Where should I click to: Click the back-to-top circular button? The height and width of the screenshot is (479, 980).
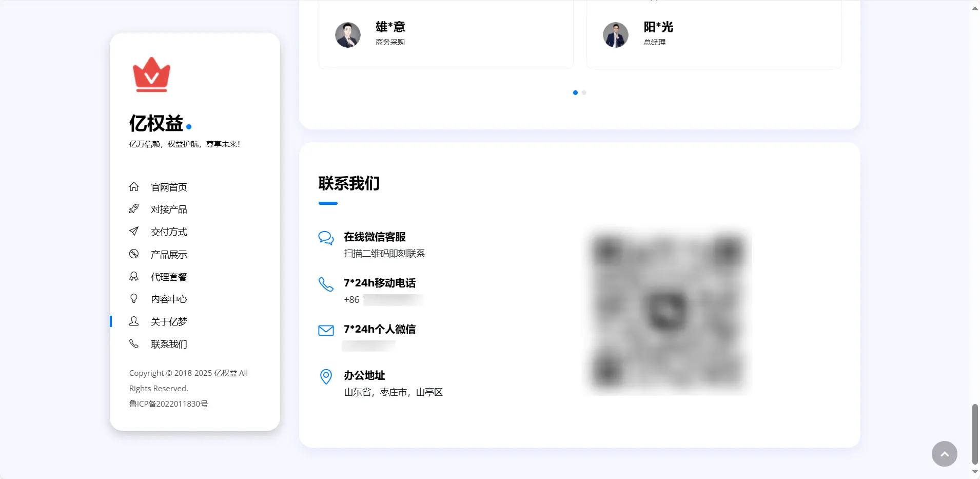(x=944, y=454)
